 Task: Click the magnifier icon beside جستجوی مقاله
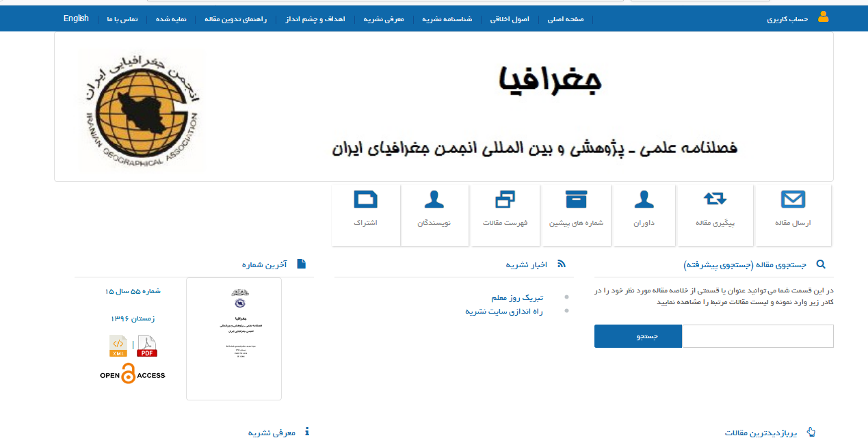(821, 264)
